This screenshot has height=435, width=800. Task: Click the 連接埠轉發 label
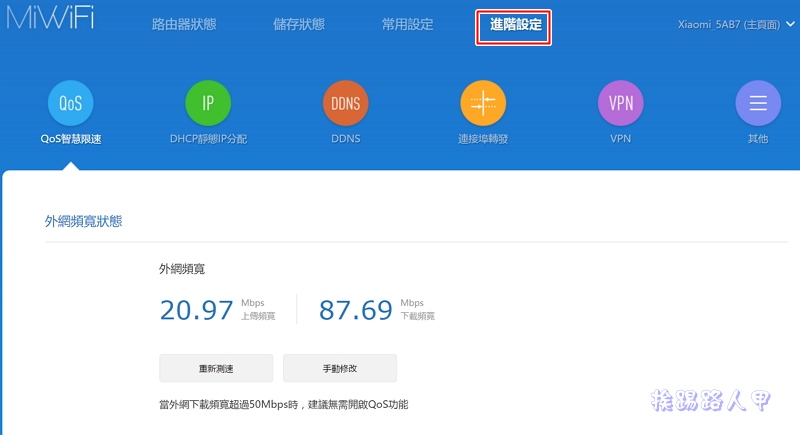(x=483, y=139)
